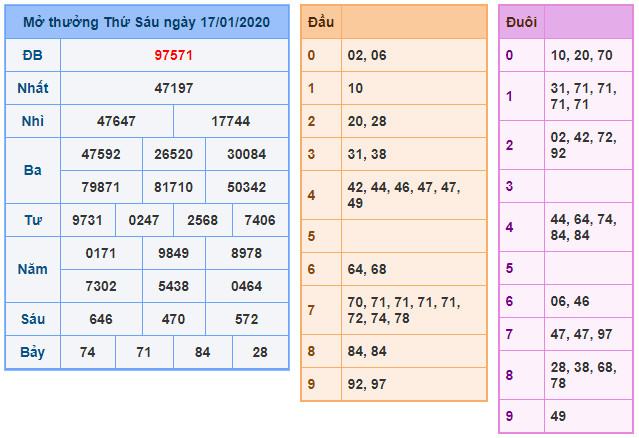Image resolution: width=639 pixels, height=438 pixels.
Task: Select Năm prize number 8978
Action: pyautogui.click(x=247, y=253)
